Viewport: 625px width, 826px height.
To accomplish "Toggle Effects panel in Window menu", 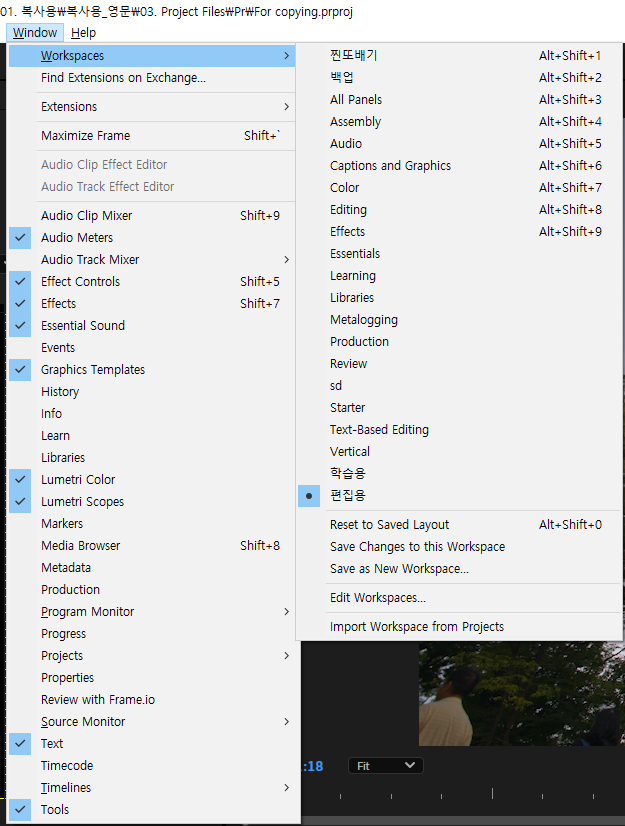I will click(x=152, y=304).
